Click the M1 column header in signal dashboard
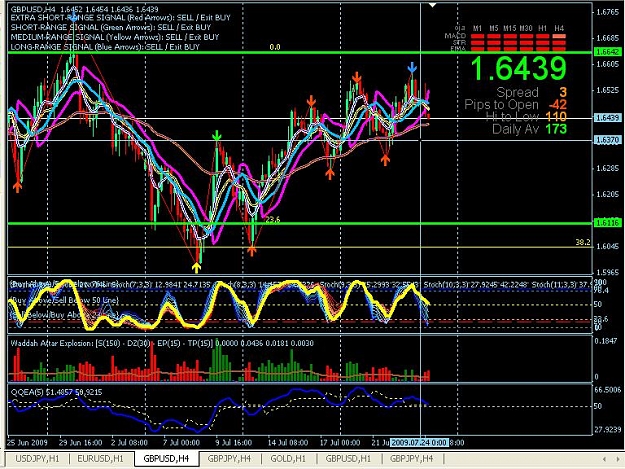Image resolution: width=625 pixels, height=469 pixels. (477, 28)
